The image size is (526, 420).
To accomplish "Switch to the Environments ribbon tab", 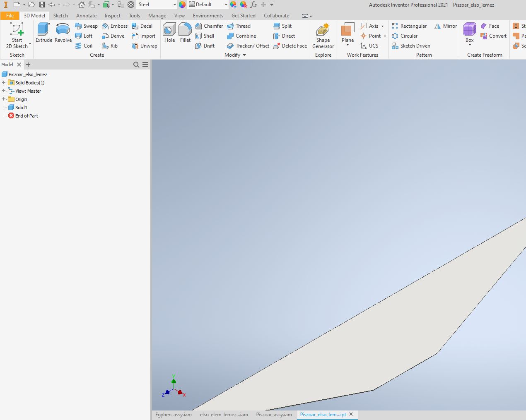I will tap(208, 16).
